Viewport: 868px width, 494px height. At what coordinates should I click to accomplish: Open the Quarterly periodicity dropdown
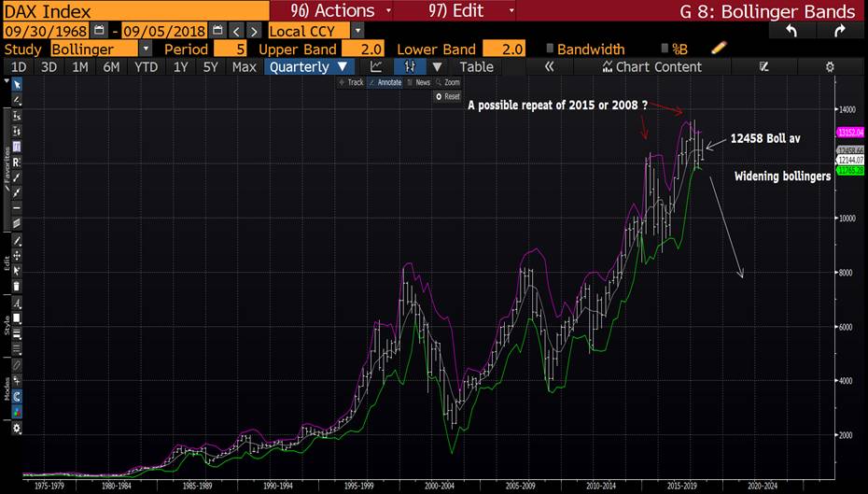coord(308,67)
